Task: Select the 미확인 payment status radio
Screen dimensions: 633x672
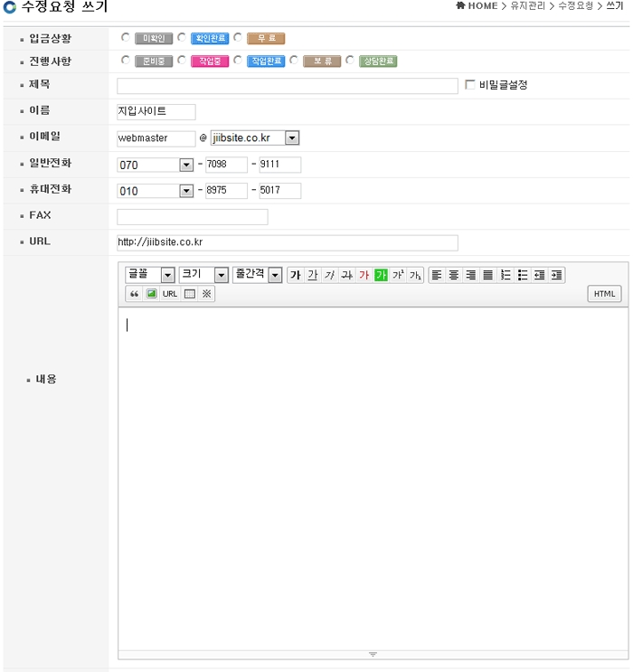Action: pos(126,38)
